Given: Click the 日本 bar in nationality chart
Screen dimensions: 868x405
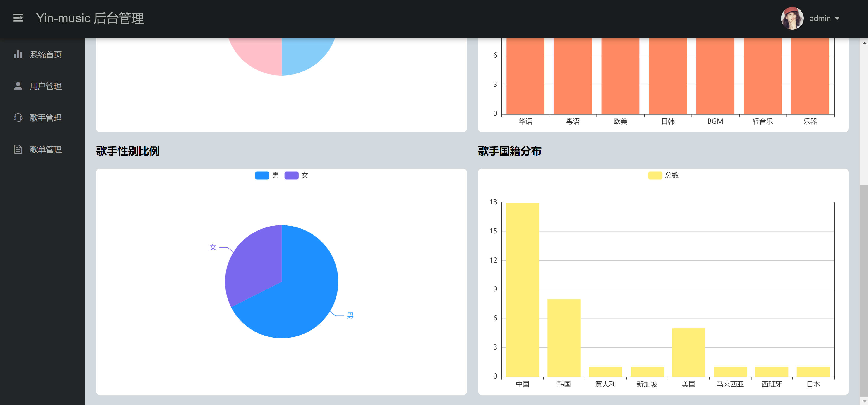Looking at the screenshot, I should pos(813,372).
